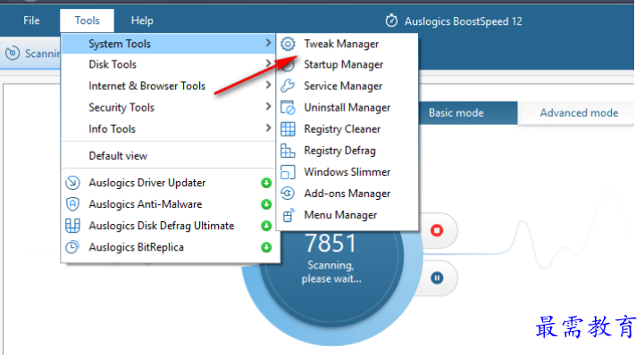The image size is (644, 355).
Task: Stop the scan with the red stop button
Action: (x=437, y=230)
